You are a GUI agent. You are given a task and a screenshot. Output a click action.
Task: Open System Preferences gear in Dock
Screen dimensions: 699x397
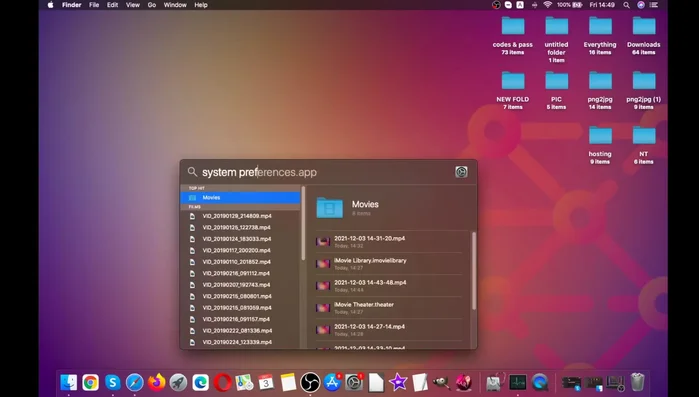pyautogui.click(x=354, y=382)
